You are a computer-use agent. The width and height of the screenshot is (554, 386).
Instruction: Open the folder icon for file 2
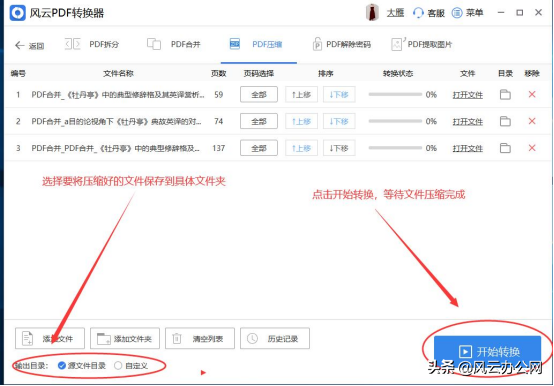[505, 121]
